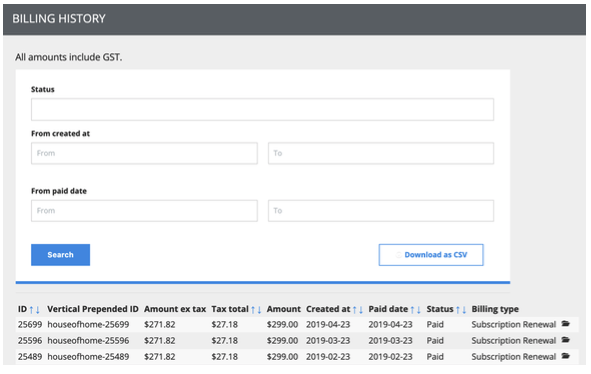Focus the paid date To field
Screen dimensions: 591x374
click(381, 211)
